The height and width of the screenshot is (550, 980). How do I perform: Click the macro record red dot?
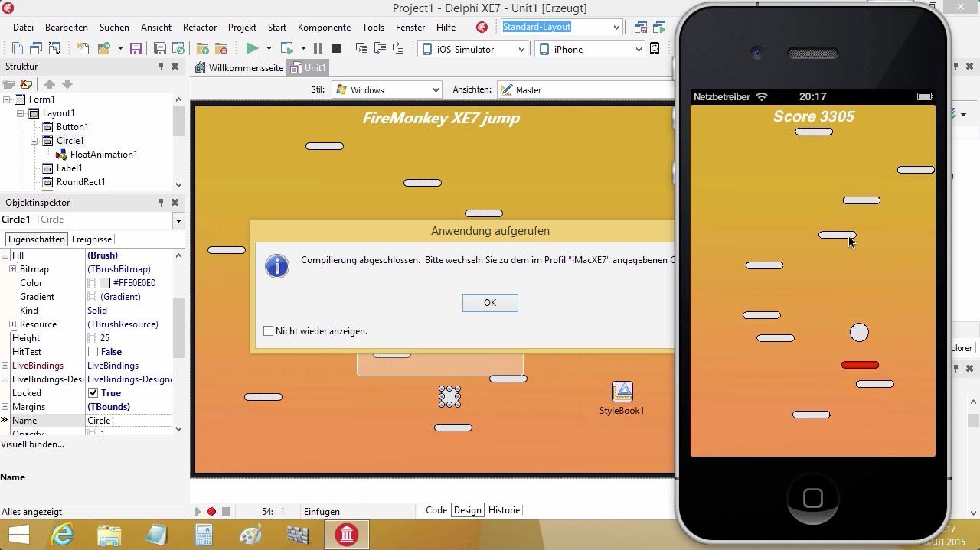pos(211,511)
